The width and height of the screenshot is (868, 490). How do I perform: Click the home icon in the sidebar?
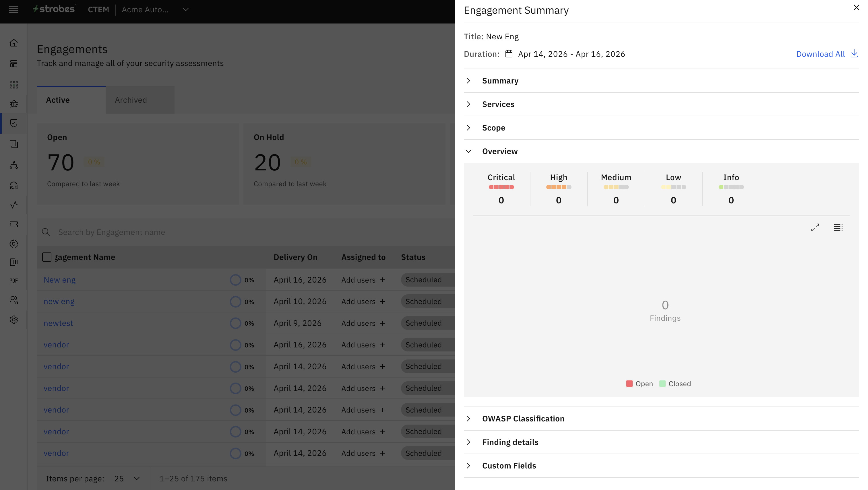(14, 43)
